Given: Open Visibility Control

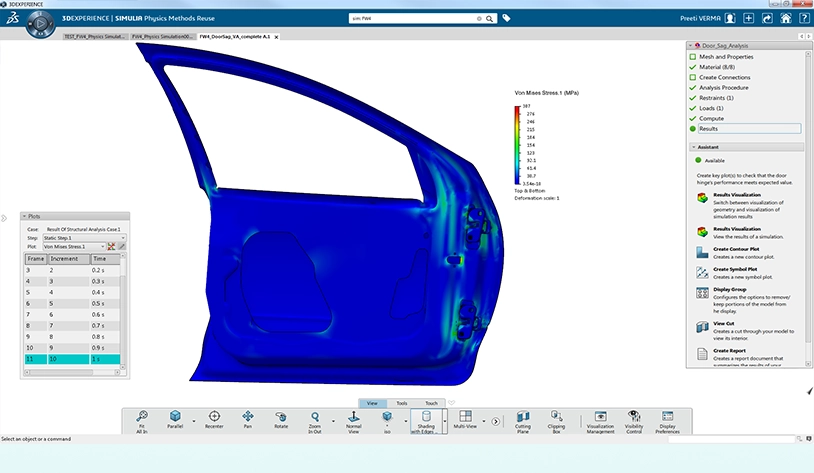Looking at the screenshot, I should click(x=634, y=415).
